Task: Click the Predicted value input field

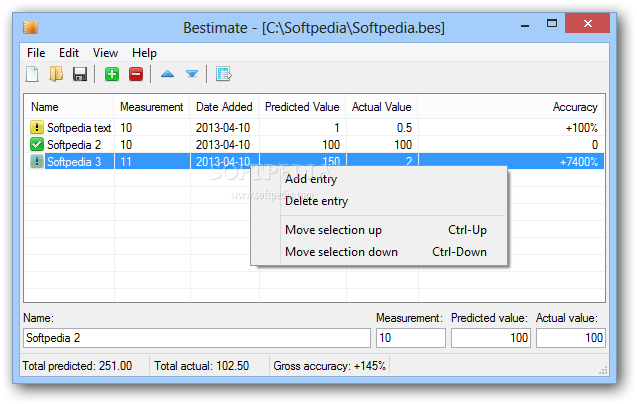Action: pos(490,338)
